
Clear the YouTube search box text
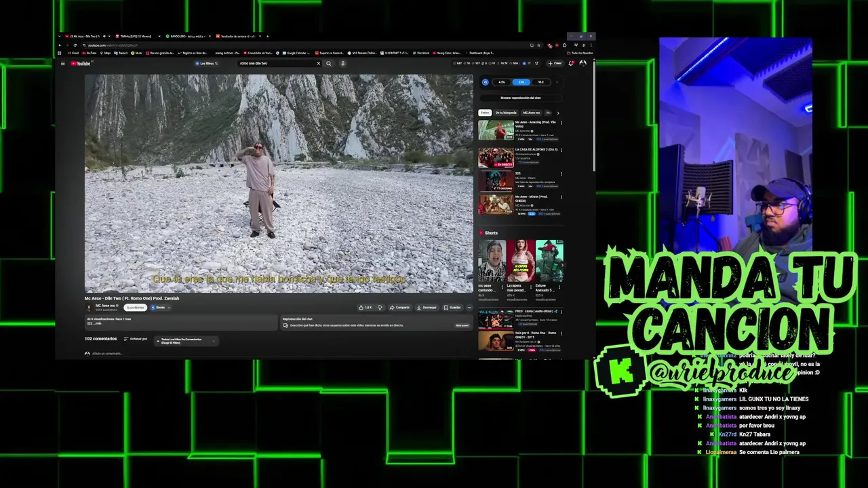[x=318, y=64]
